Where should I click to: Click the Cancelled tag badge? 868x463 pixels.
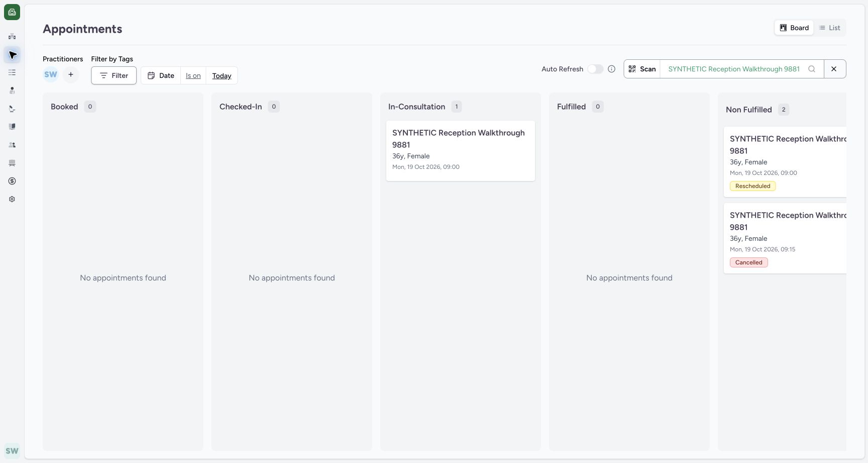[748, 262]
